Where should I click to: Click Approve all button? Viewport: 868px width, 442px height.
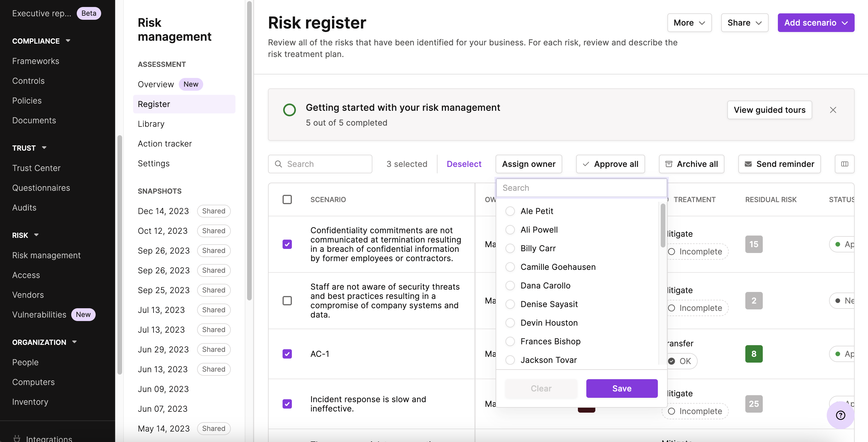pos(610,164)
